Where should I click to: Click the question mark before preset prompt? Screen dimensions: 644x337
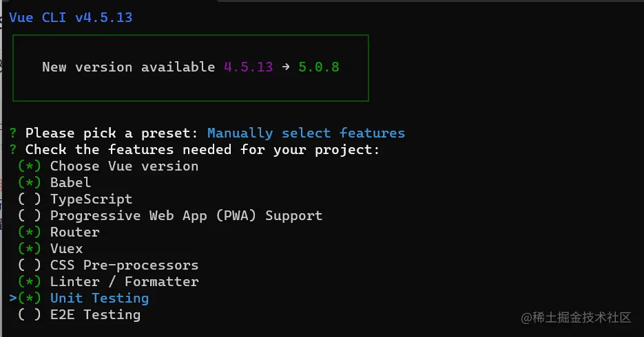(13, 133)
